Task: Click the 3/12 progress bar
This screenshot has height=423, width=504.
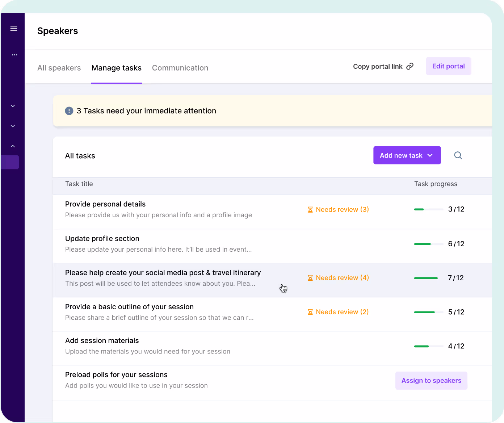Action: point(429,209)
